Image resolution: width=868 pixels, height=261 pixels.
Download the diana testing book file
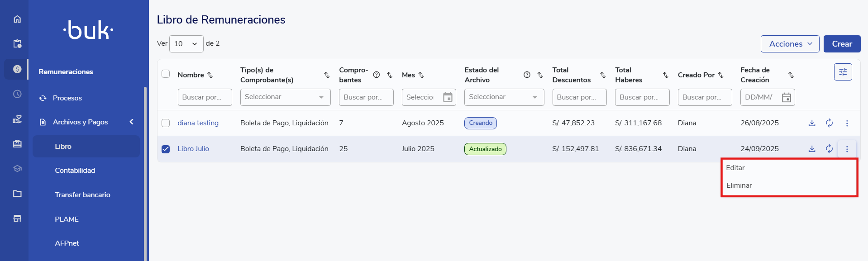tap(812, 123)
